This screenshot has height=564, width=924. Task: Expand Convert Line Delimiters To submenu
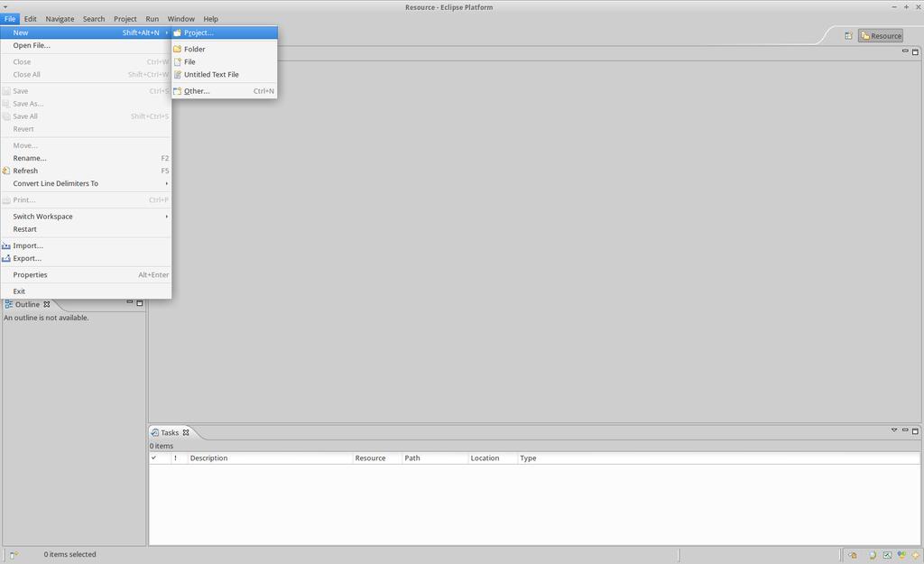[166, 183]
